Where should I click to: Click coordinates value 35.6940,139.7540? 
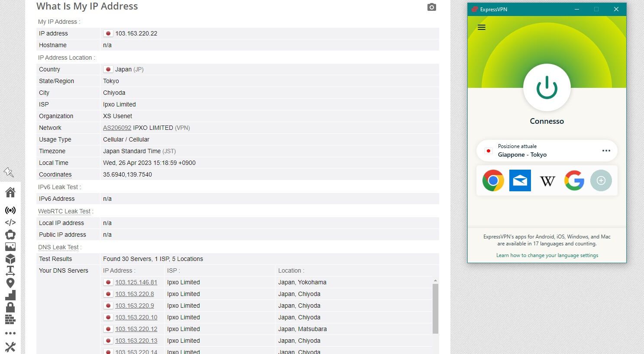pos(127,174)
